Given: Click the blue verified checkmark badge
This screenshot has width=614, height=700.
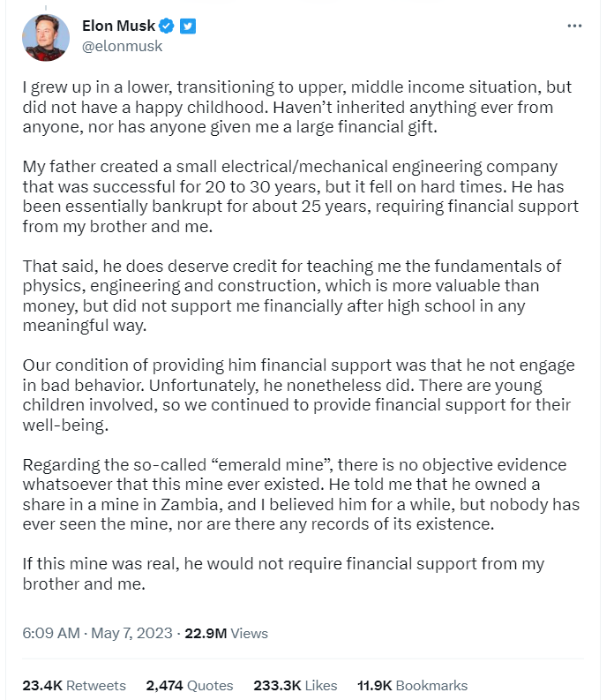Looking at the screenshot, I should [x=168, y=26].
